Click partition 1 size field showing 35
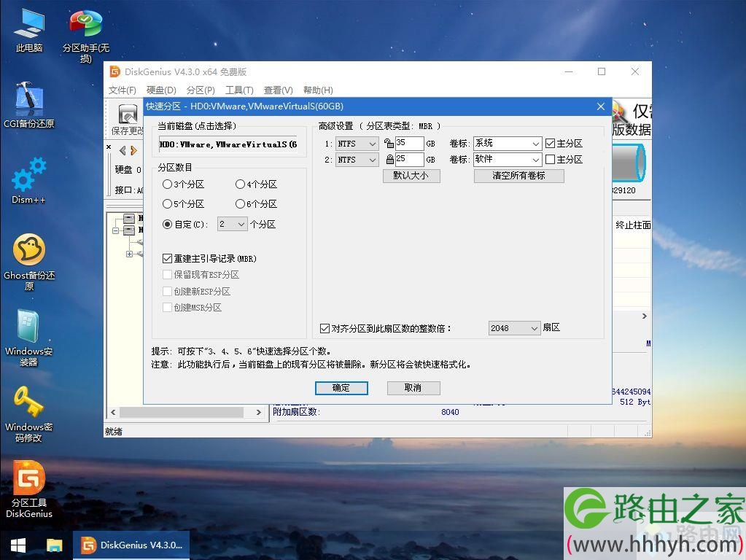Viewport: 746px width, 560px height. point(409,143)
